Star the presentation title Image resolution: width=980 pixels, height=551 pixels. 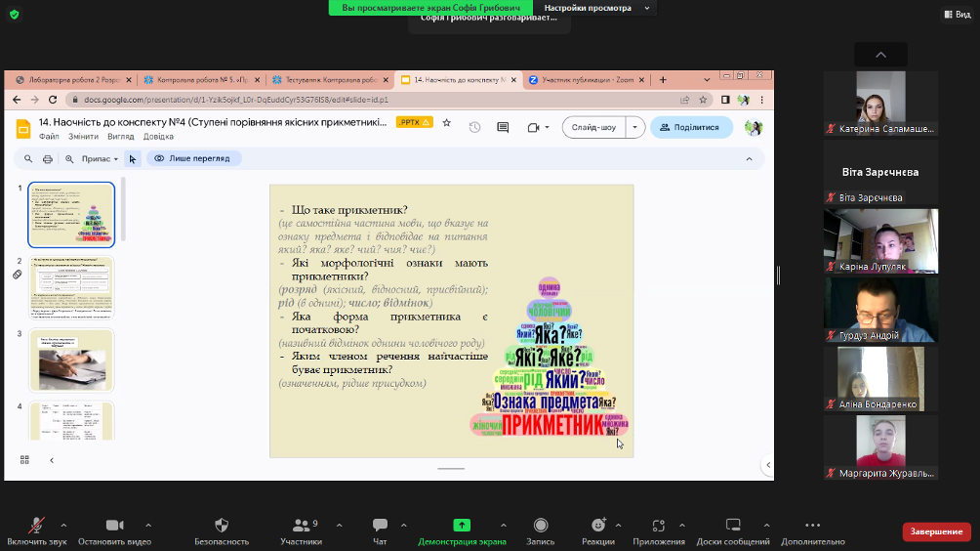(447, 123)
